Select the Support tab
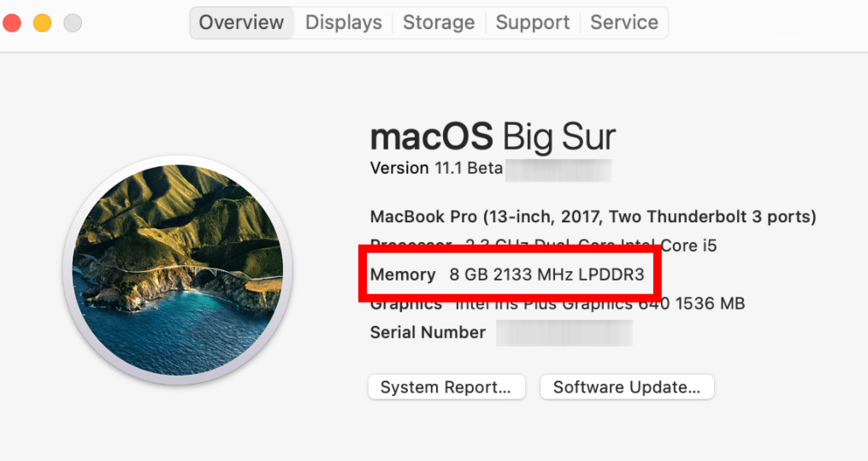 (532, 22)
